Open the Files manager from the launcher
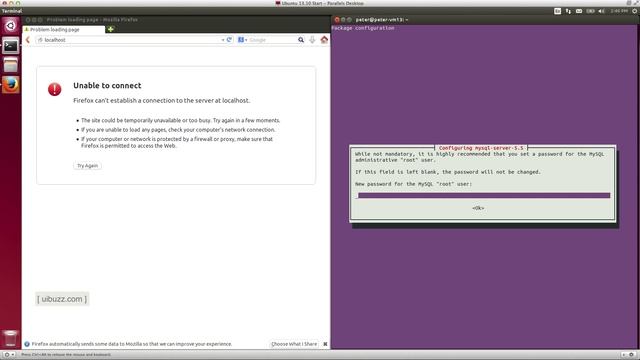 tap(11, 65)
